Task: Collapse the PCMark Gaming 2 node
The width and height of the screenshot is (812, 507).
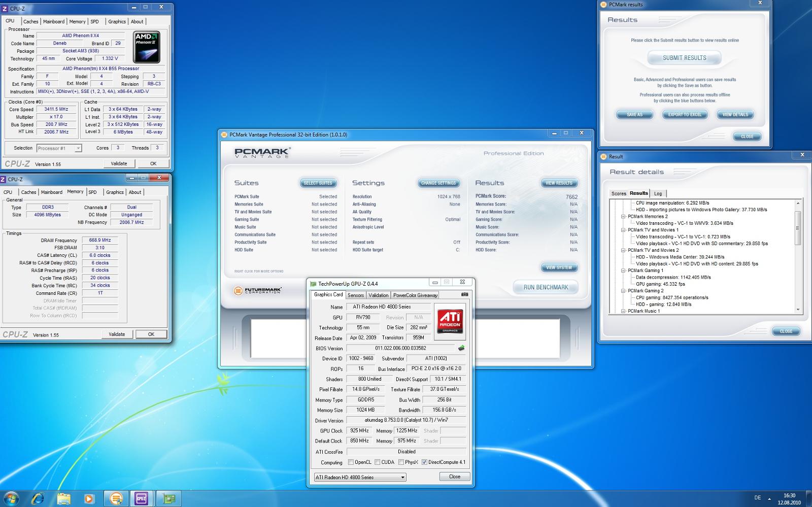Action: click(x=623, y=291)
